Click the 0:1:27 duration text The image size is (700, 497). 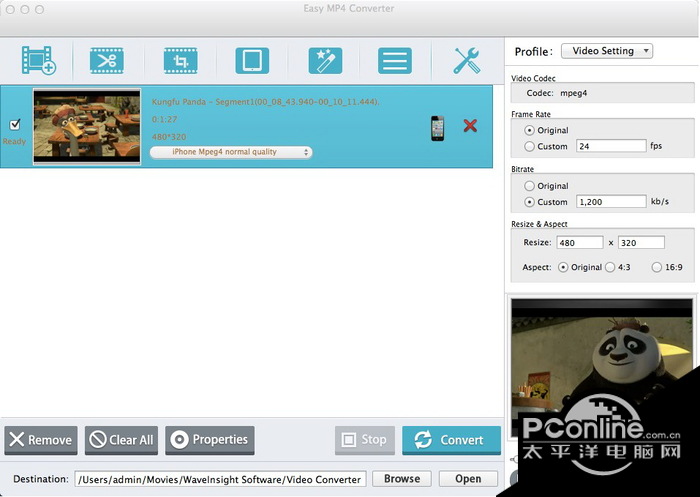164,119
